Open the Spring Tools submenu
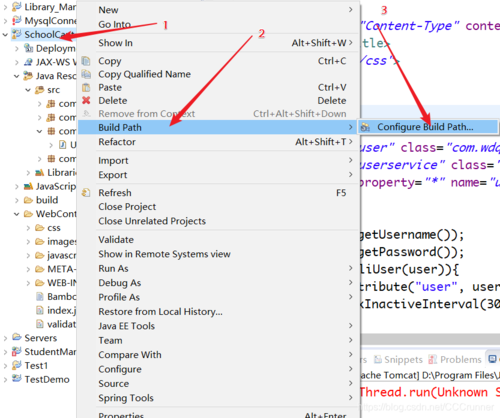 (x=219, y=398)
